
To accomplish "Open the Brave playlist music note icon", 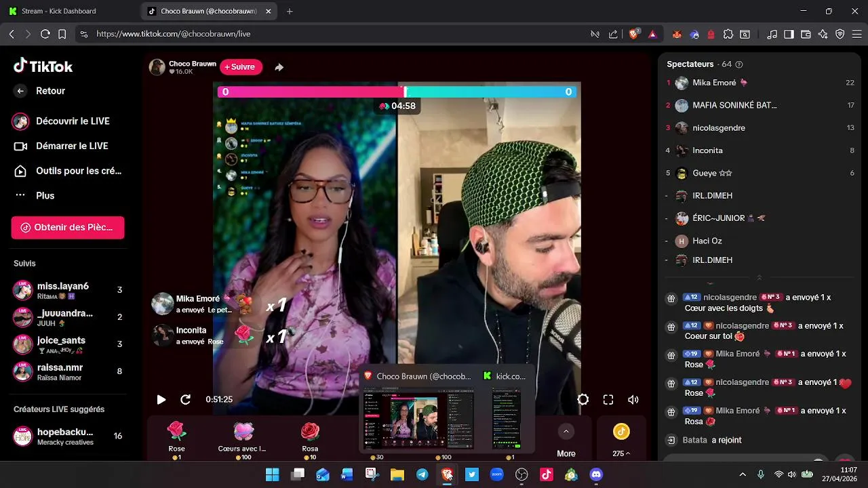I will 772,34.
